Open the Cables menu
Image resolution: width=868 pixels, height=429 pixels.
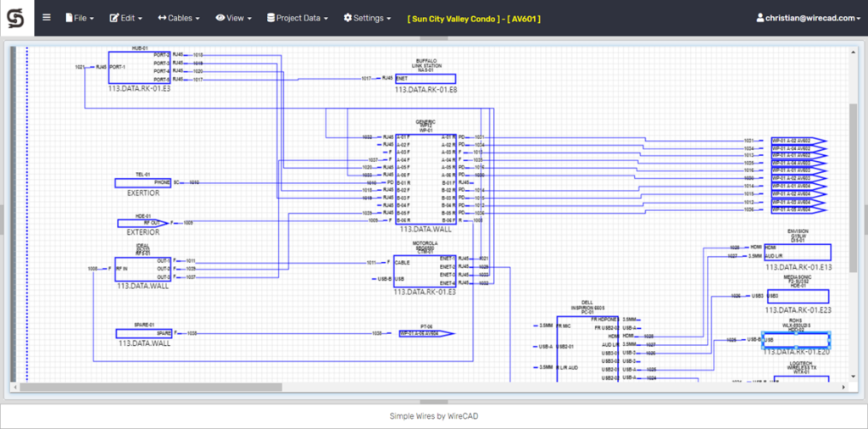click(x=179, y=18)
